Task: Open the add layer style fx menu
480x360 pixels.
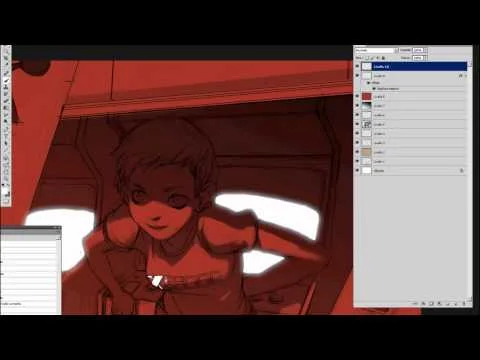Action: [423, 303]
